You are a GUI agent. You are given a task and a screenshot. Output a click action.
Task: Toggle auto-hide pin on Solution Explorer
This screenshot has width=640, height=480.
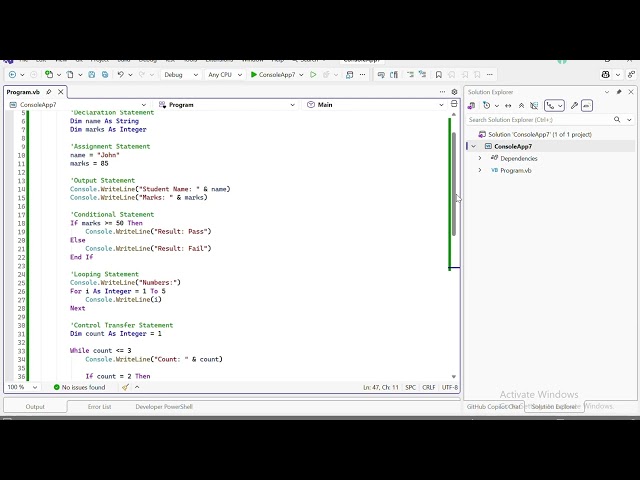pos(619,92)
